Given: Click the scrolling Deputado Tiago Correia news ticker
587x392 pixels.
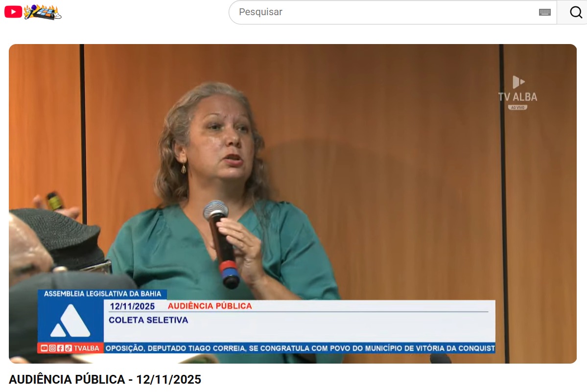Looking at the screenshot, I should coord(300,348).
